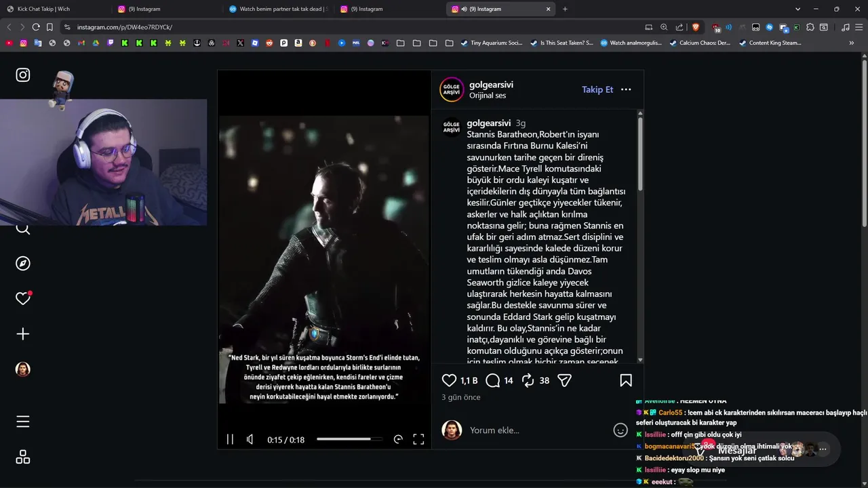Go forward in browser history
Image resolution: width=868 pixels, height=488 pixels.
(22, 27)
